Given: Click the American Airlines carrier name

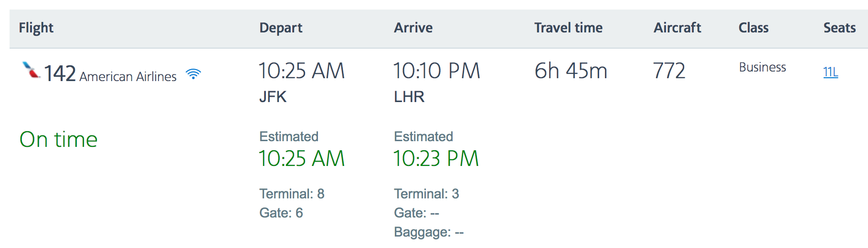Looking at the screenshot, I should click(128, 76).
